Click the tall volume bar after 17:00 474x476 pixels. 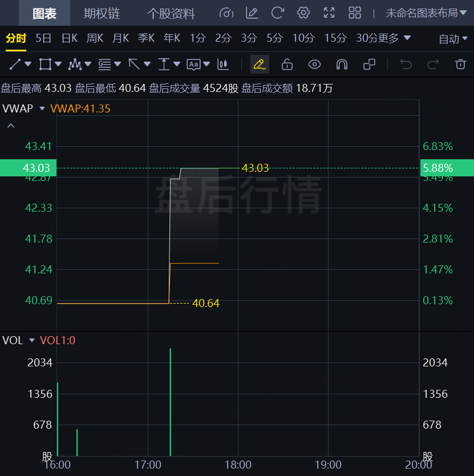pos(171,402)
